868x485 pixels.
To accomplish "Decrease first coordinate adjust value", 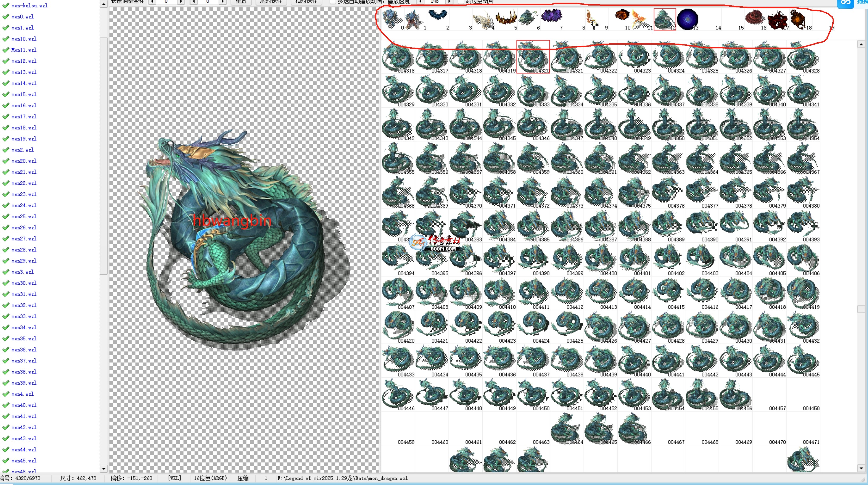I will pos(153,2).
